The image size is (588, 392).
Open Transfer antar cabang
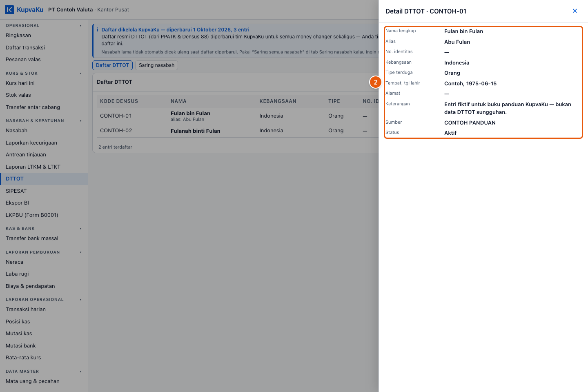[x=44, y=107]
